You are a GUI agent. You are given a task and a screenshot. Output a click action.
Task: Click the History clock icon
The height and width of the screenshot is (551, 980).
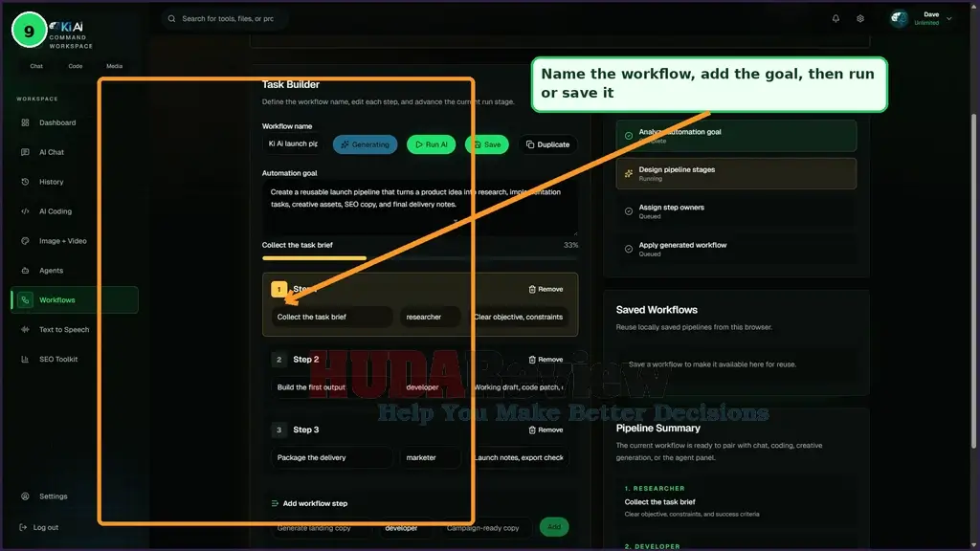tap(25, 182)
